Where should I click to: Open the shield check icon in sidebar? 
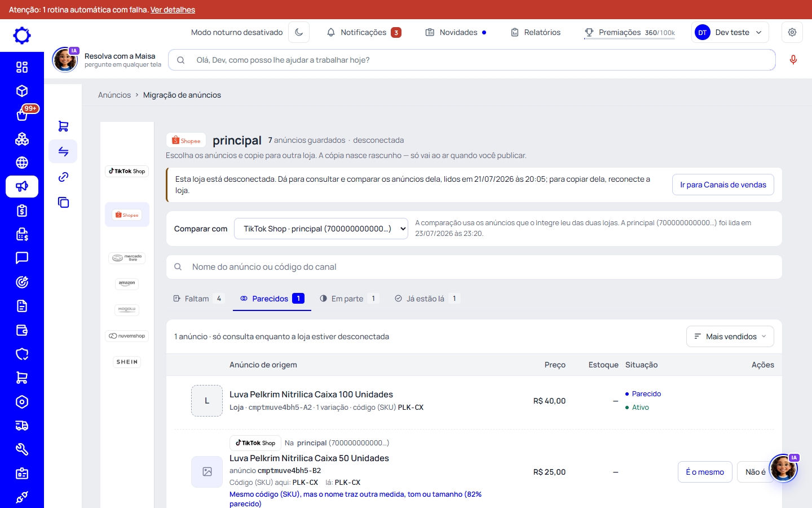click(22, 354)
